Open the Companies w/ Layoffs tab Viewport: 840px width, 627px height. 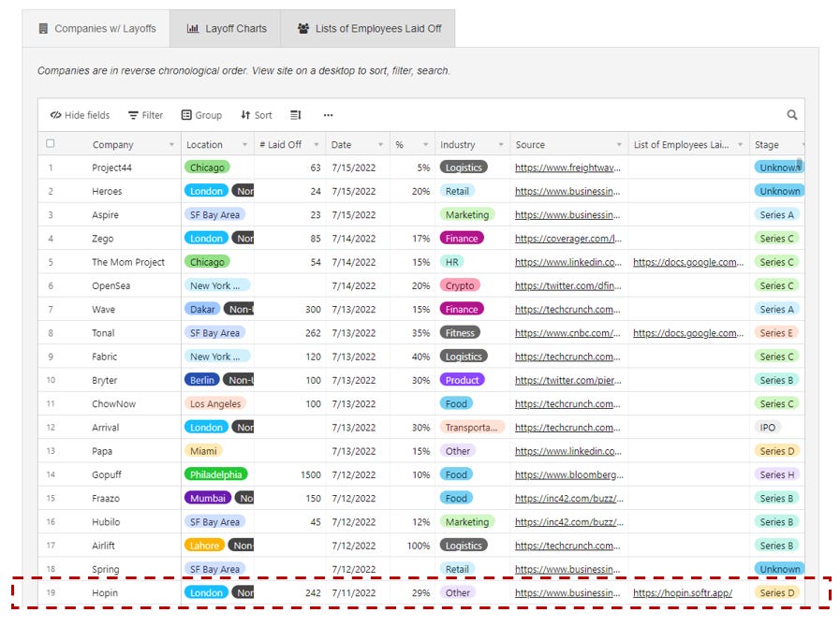tap(96, 28)
